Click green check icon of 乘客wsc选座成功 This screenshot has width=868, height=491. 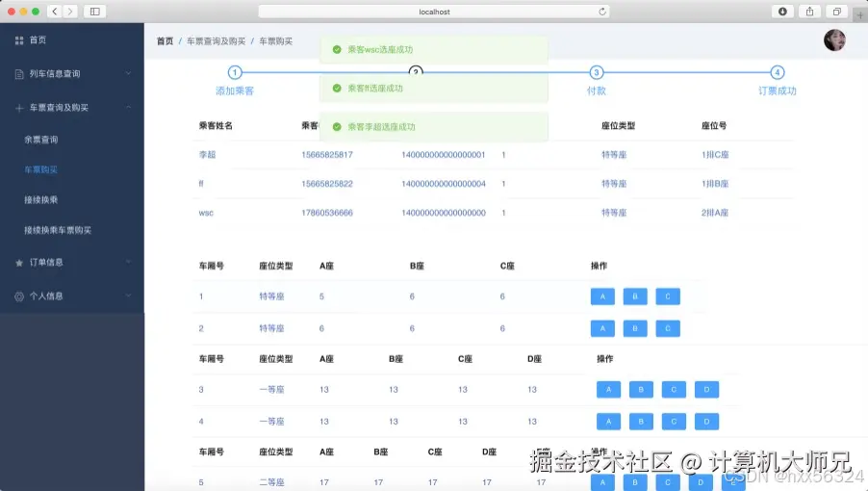point(337,49)
